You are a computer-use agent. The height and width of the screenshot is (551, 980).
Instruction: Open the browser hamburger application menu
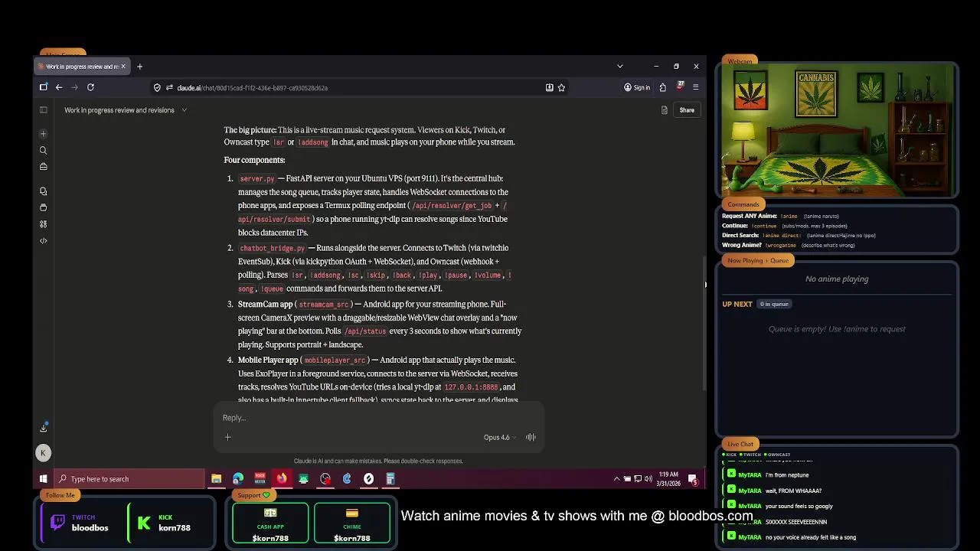(x=695, y=87)
